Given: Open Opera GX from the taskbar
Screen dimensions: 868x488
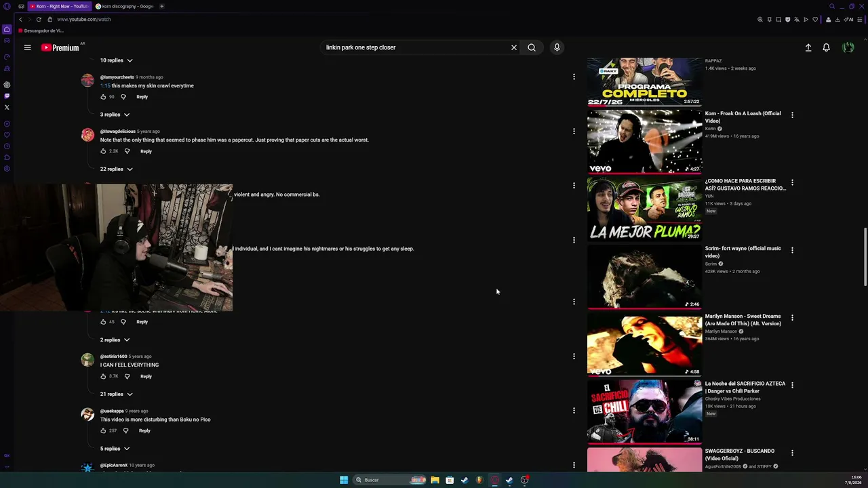Looking at the screenshot, I should point(494,480).
